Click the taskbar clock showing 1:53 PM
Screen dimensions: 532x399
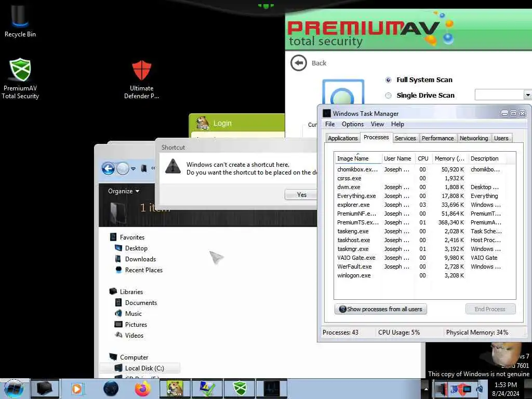(x=506, y=389)
